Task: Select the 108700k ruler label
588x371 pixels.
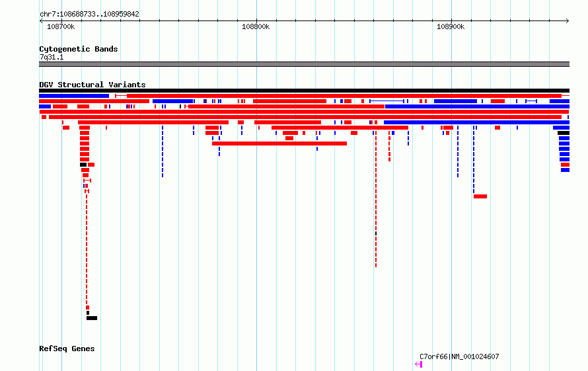Action: pos(61,26)
